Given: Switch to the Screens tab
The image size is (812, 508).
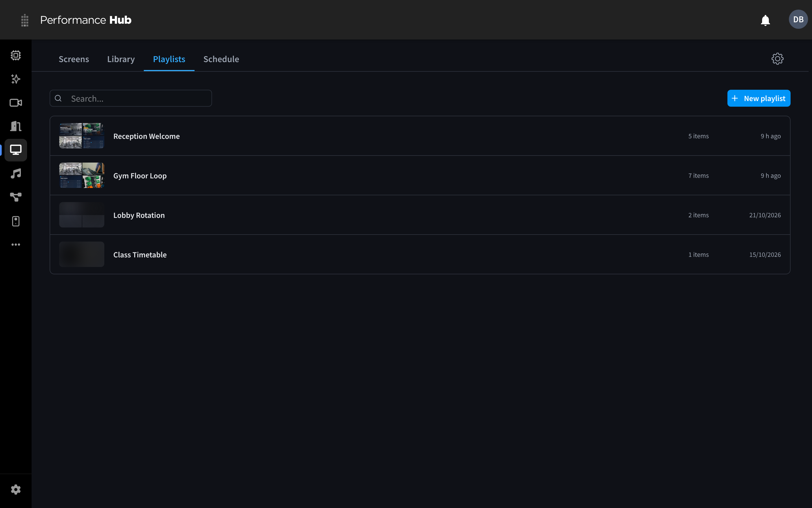Looking at the screenshot, I should click(x=74, y=59).
